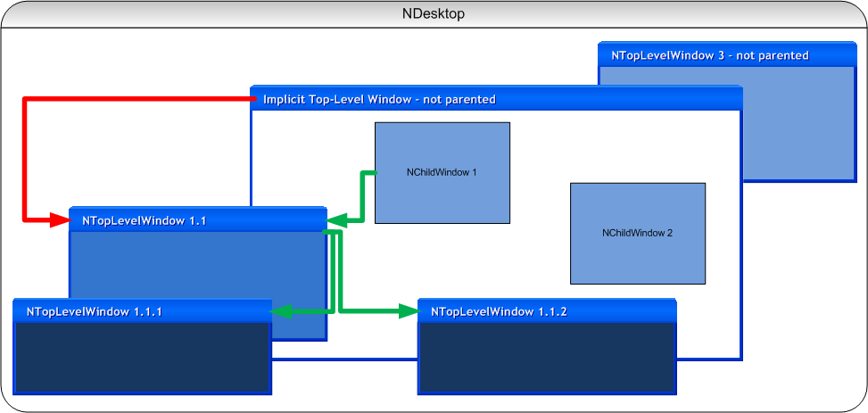Focus the NTopLevelWindow 1.1.1 title bar

coord(143,311)
